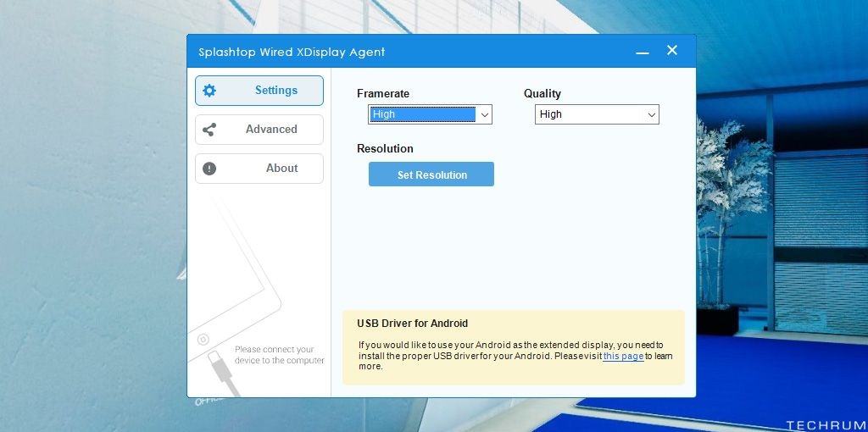
Task: Click the Resolution label
Action: pos(386,149)
